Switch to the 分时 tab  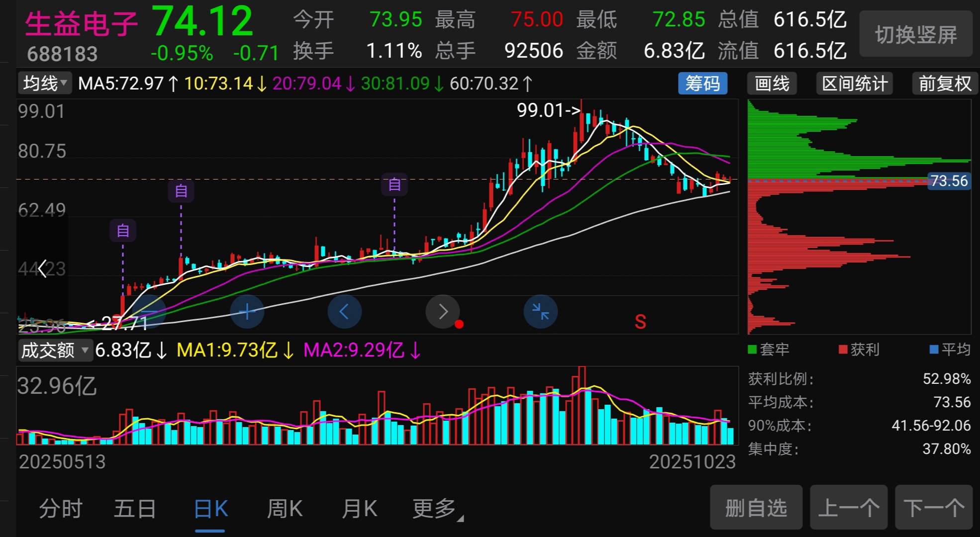pyautogui.click(x=61, y=509)
